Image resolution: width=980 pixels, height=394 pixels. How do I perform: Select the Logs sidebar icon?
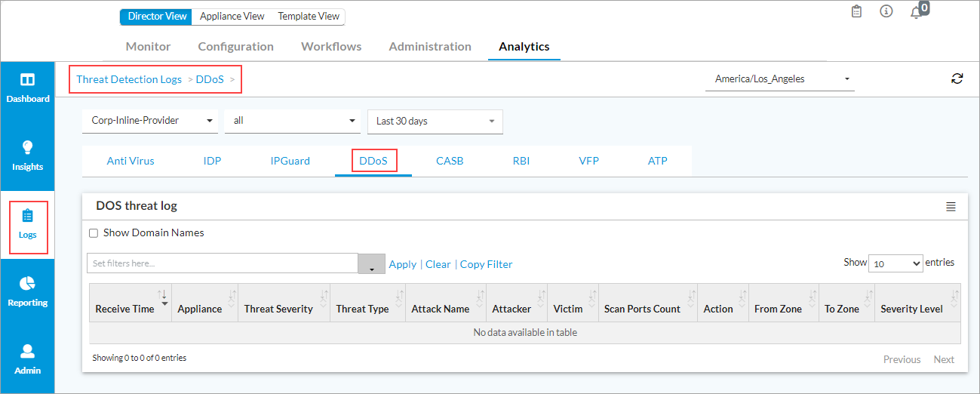(28, 217)
